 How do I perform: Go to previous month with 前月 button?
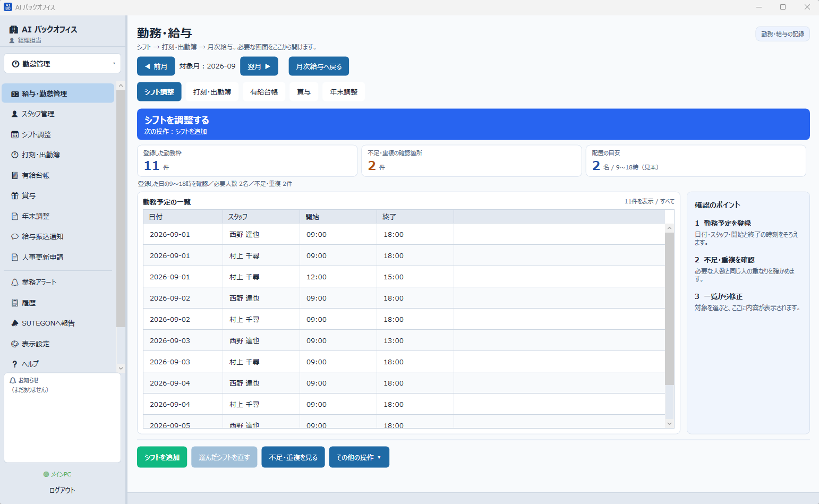point(156,66)
